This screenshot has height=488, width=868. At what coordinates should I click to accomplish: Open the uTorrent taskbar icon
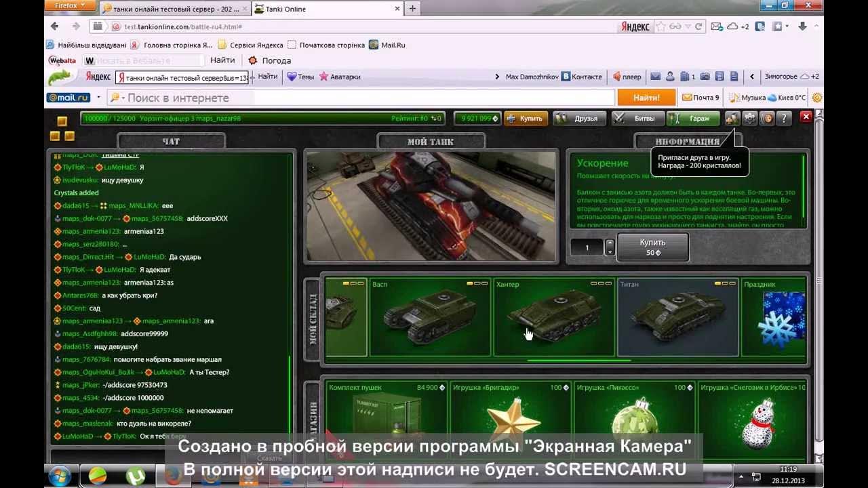[135, 476]
